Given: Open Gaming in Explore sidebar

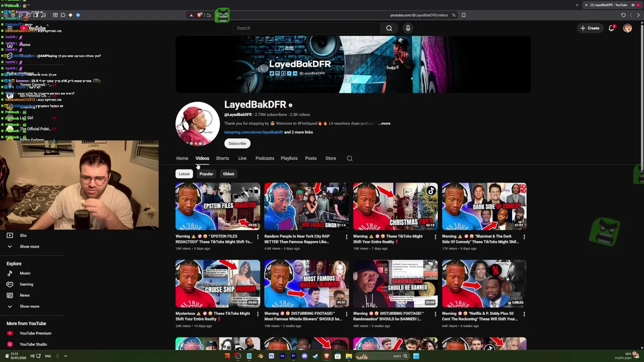Looking at the screenshot, I should pos(26,285).
